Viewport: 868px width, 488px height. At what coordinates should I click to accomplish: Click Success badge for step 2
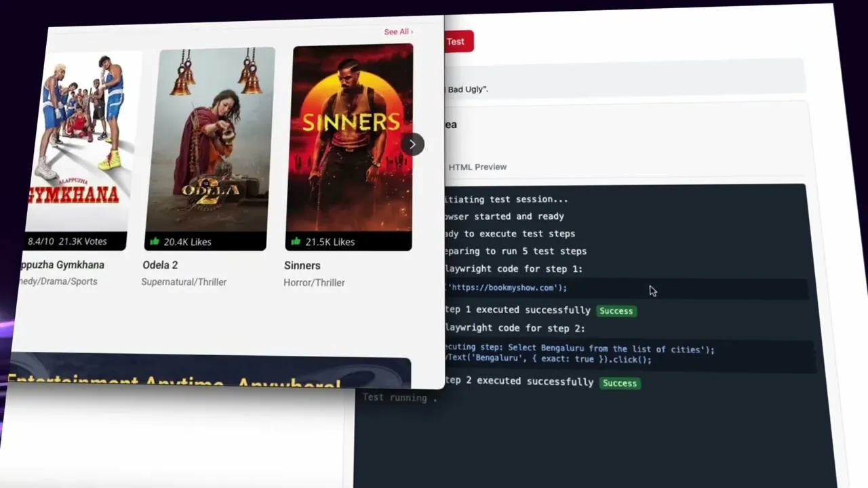(x=620, y=383)
